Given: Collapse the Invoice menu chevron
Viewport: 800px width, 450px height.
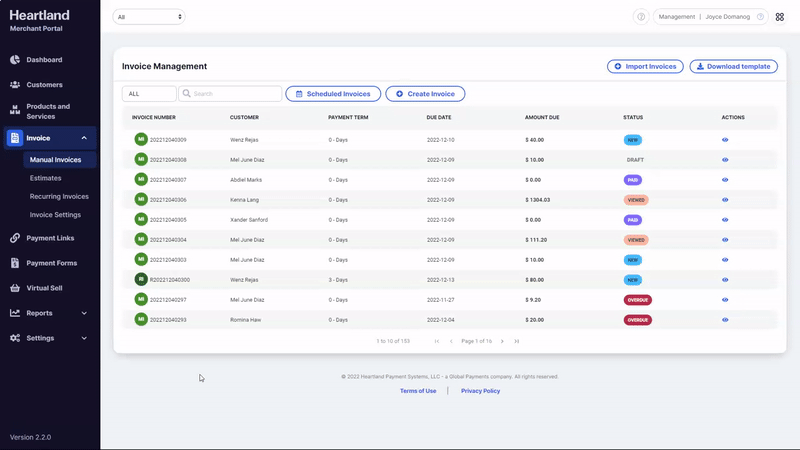Looking at the screenshot, I should [x=84, y=138].
